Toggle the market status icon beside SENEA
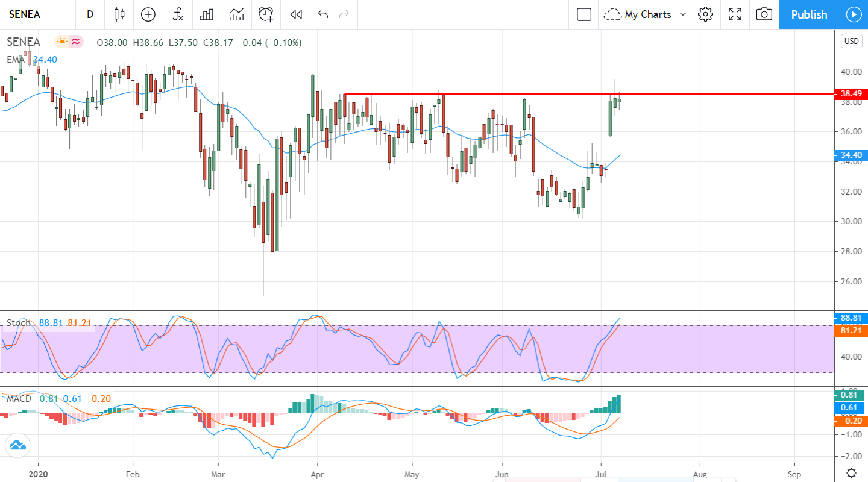 (62, 42)
